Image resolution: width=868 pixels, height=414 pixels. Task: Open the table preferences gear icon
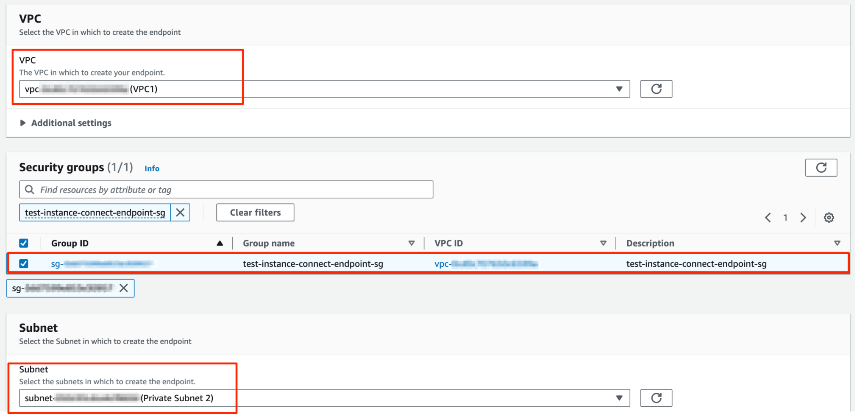(829, 217)
